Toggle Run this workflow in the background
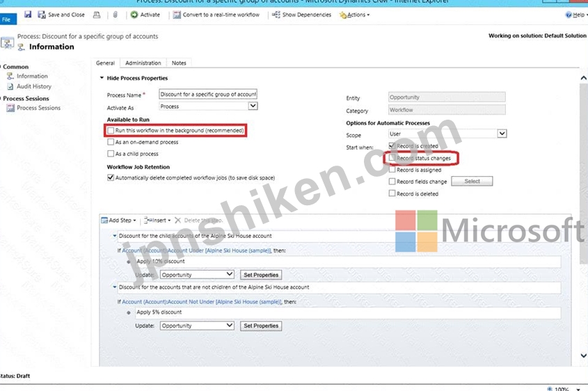 click(x=111, y=131)
